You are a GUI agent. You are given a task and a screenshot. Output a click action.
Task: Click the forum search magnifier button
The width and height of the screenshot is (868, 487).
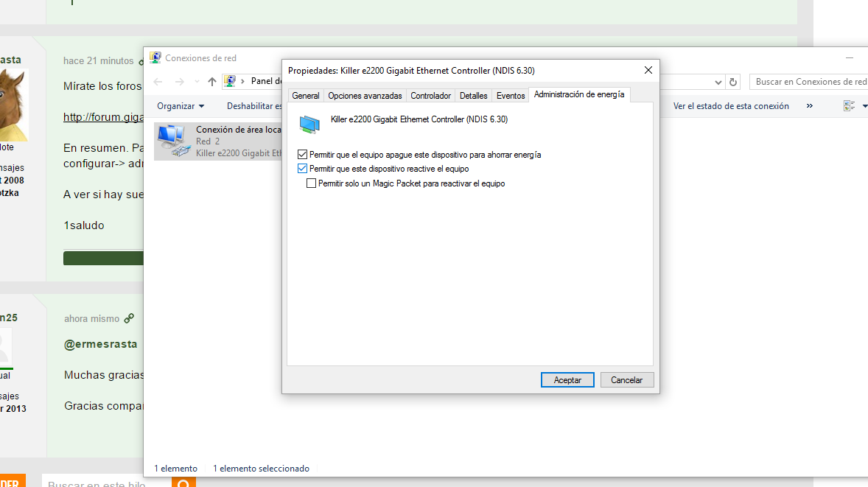tap(183, 483)
